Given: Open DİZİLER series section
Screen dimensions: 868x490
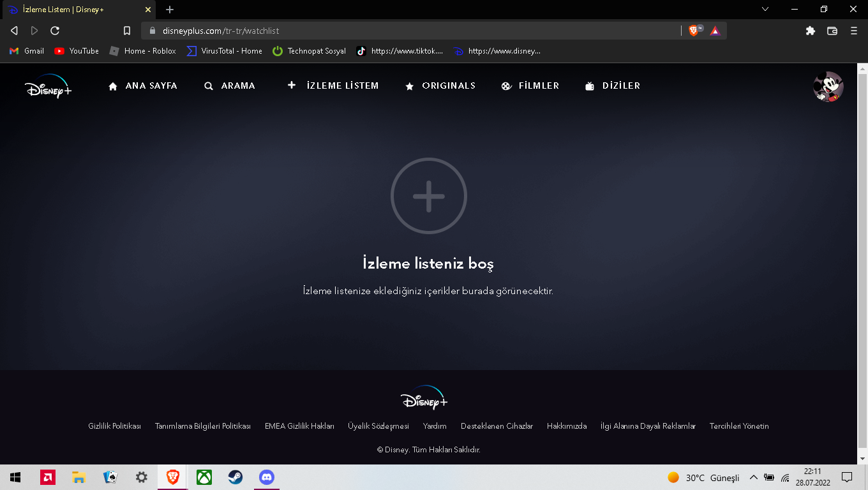Looking at the screenshot, I should click(613, 86).
